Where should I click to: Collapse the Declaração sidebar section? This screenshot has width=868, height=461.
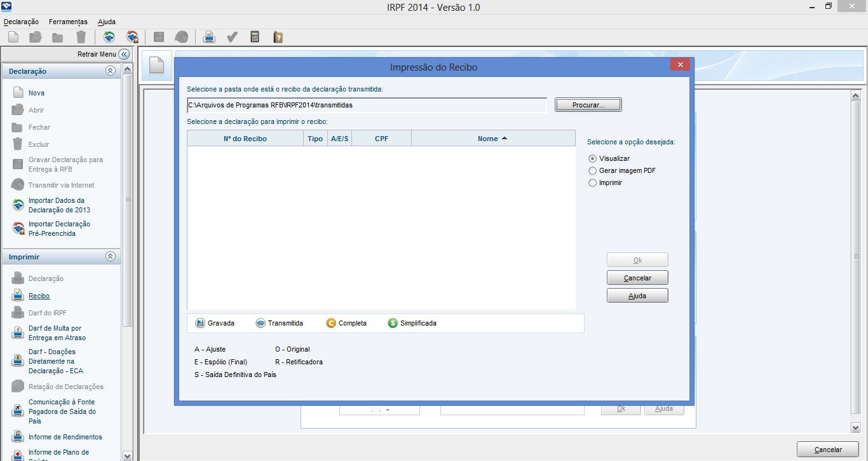pos(111,71)
